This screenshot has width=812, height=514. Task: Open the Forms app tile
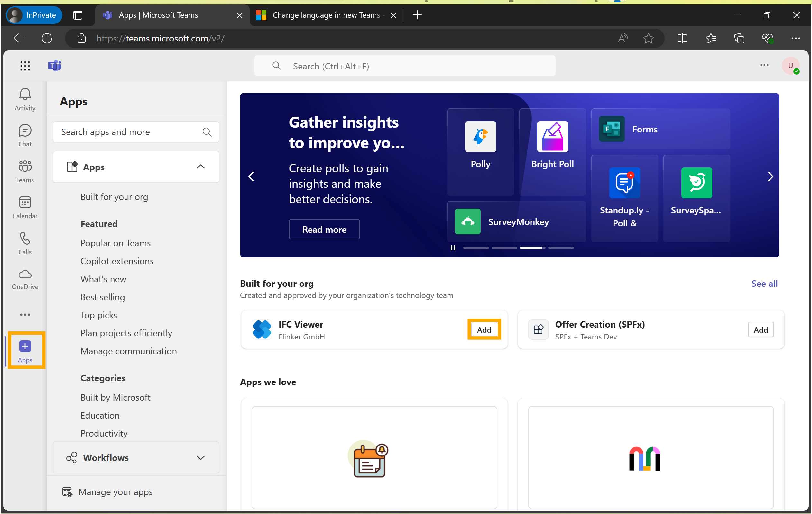660,129
